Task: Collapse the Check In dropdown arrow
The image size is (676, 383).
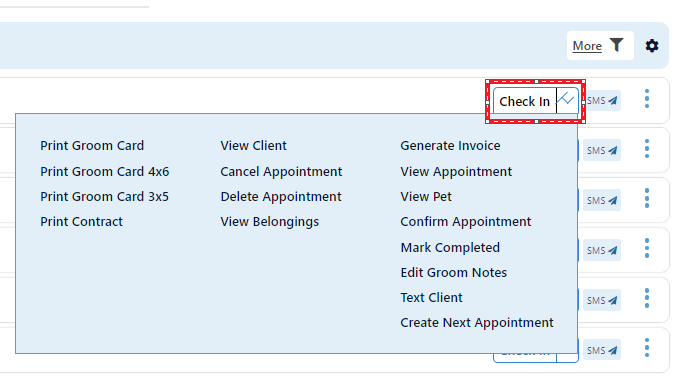Action: (x=567, y=100)
